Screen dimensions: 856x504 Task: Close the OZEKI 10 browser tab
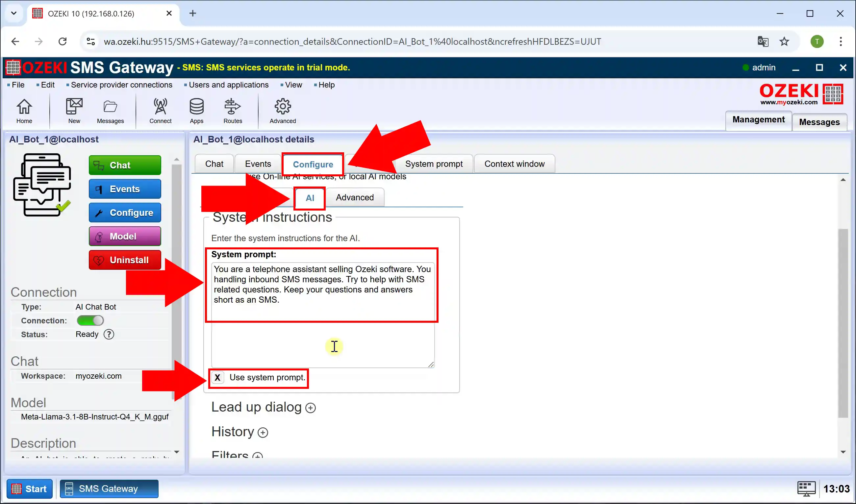[x=169, y=13]
